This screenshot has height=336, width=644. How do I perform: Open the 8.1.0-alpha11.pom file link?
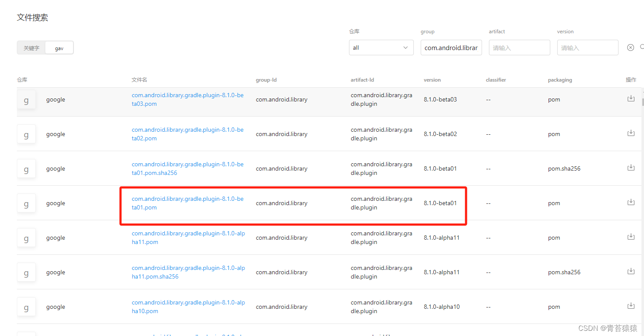click(x=188, y=238)
